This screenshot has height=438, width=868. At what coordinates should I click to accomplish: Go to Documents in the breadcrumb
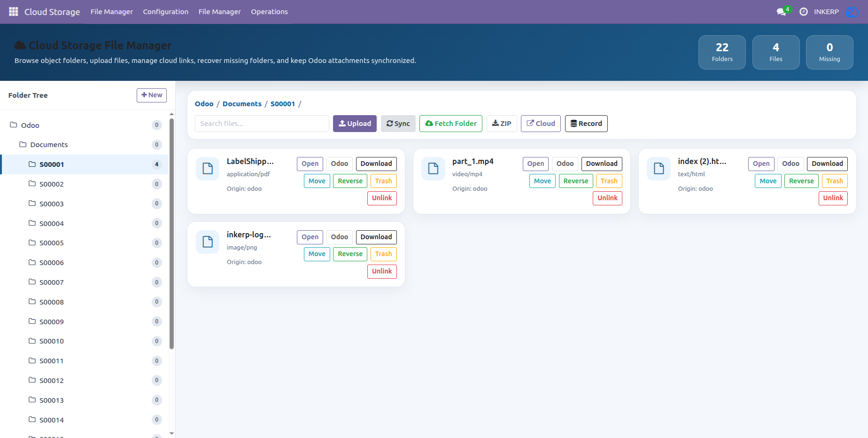[x=242, y=104]
